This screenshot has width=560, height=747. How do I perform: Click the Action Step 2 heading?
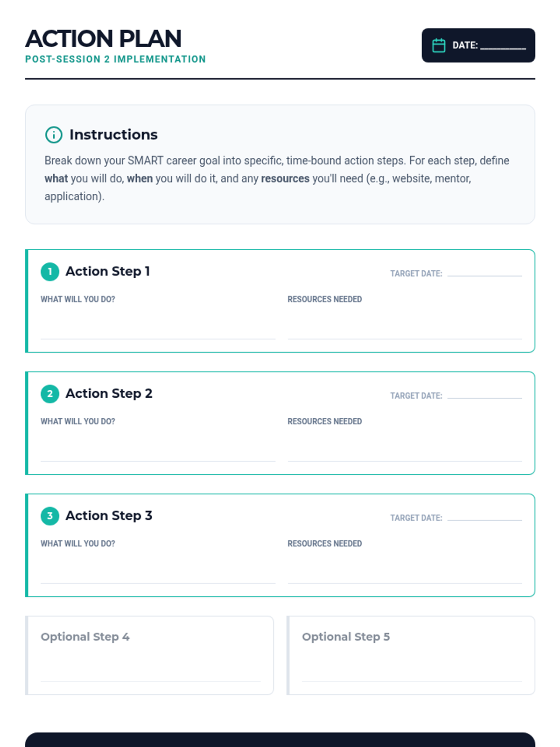click(109, 394)
